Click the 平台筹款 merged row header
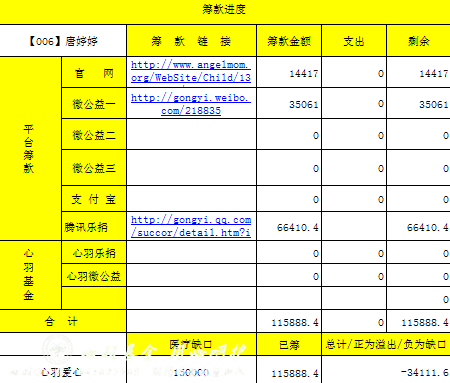Screen dimensions: 450x383 click(30, 149)
